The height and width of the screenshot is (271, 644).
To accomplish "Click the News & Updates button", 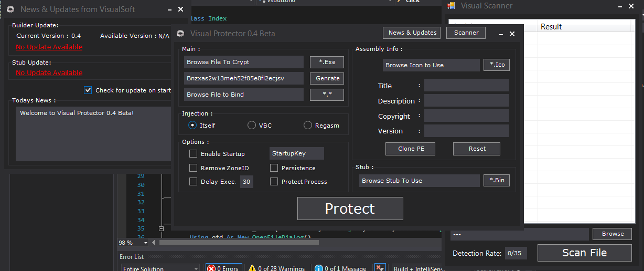I will [x=412, y=33].
